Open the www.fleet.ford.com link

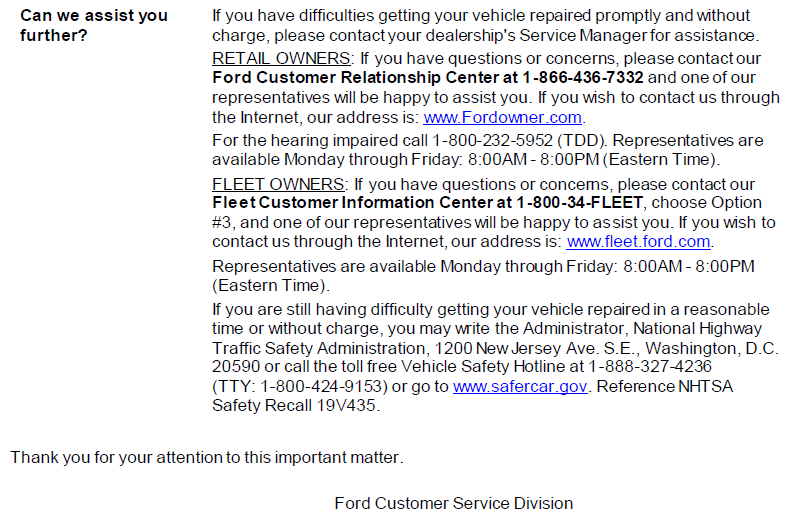(639, 242)
